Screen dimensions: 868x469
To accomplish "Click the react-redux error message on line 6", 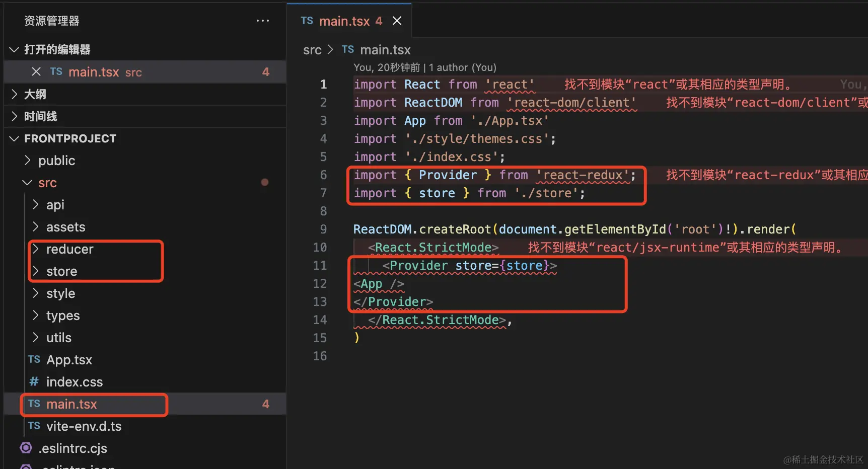I will point(767,175).
